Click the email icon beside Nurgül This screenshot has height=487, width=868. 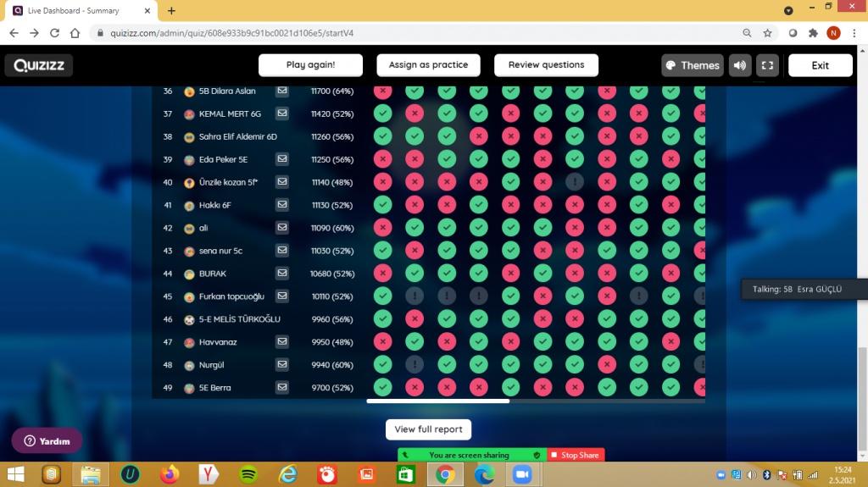point(281,365)
